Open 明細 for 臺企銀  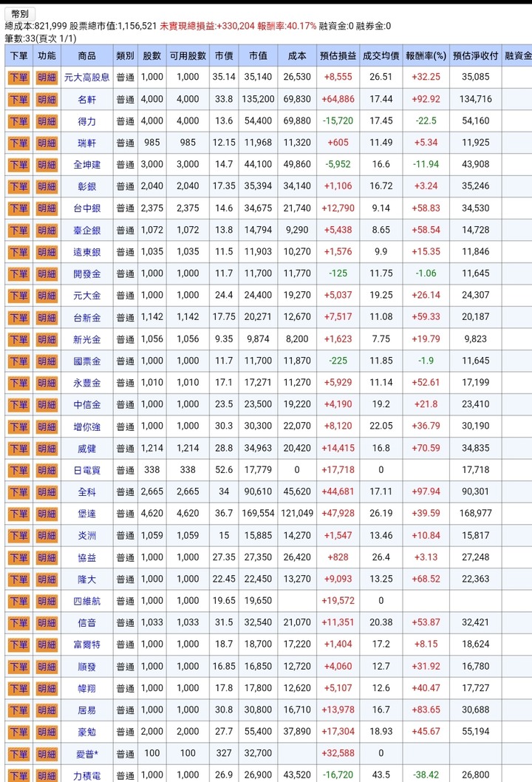[47, 231]
